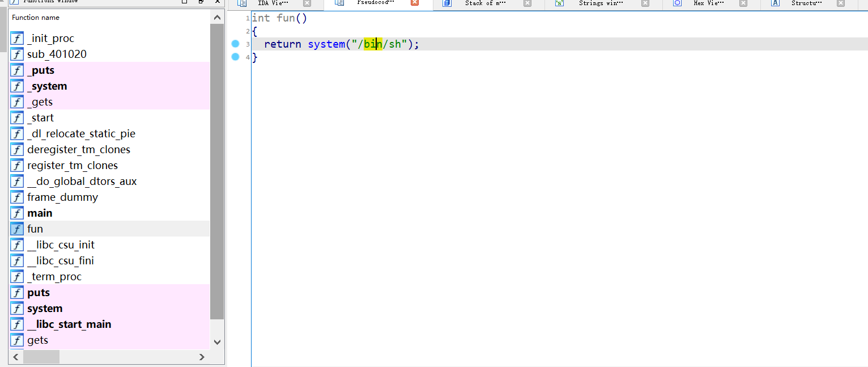
Task: Click the 'int fun()' declaration line
Action: click(x=280, y=18)
